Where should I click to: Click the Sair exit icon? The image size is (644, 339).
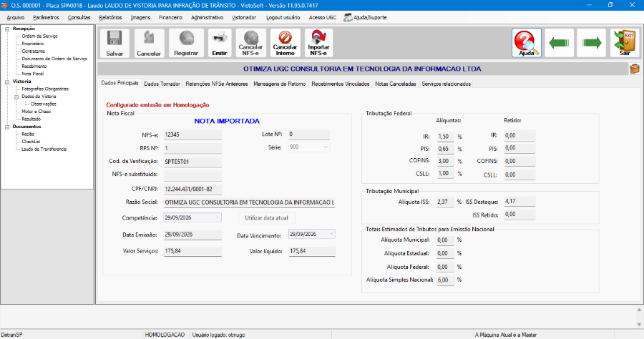pyautogui.click(x=625, y=43)
